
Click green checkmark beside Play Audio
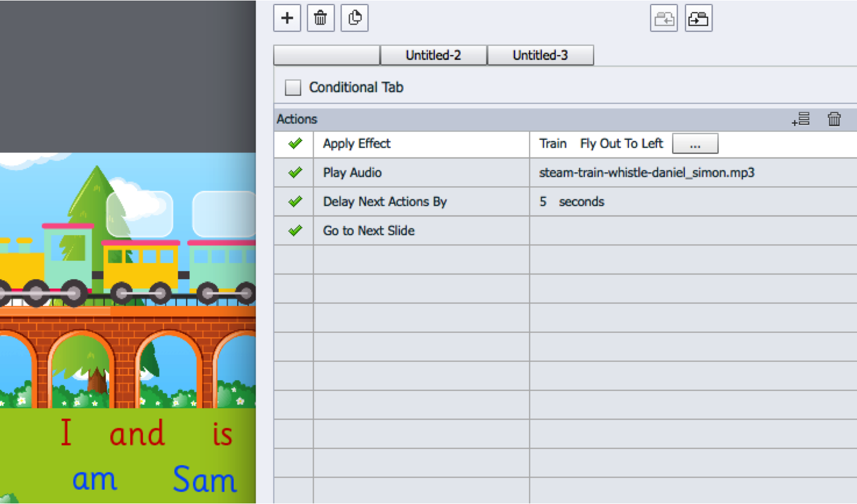tap(295, 172)
